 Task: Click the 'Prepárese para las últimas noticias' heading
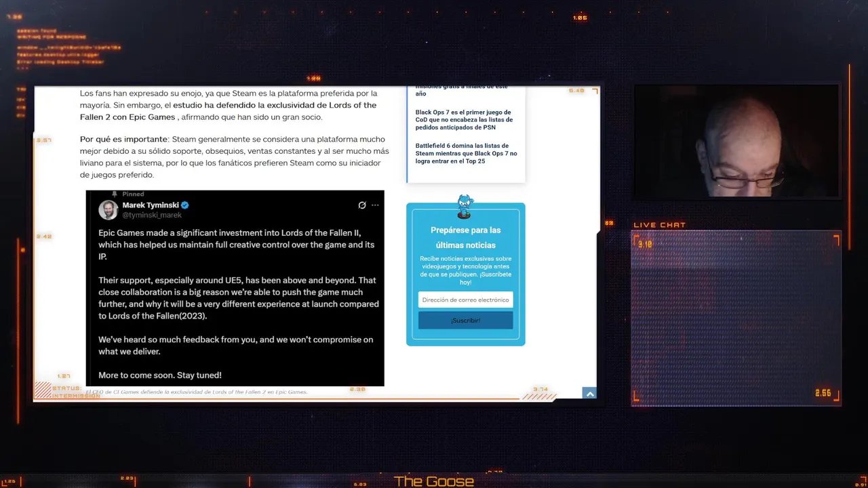coord(465,237)
